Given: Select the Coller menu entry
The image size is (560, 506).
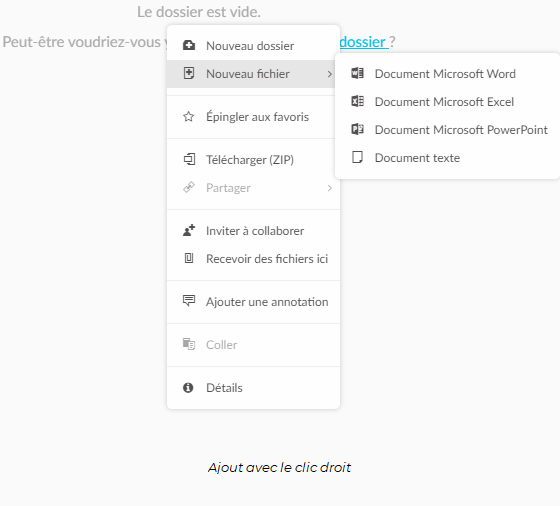Looking at the screenshot, I should [253, 345].
